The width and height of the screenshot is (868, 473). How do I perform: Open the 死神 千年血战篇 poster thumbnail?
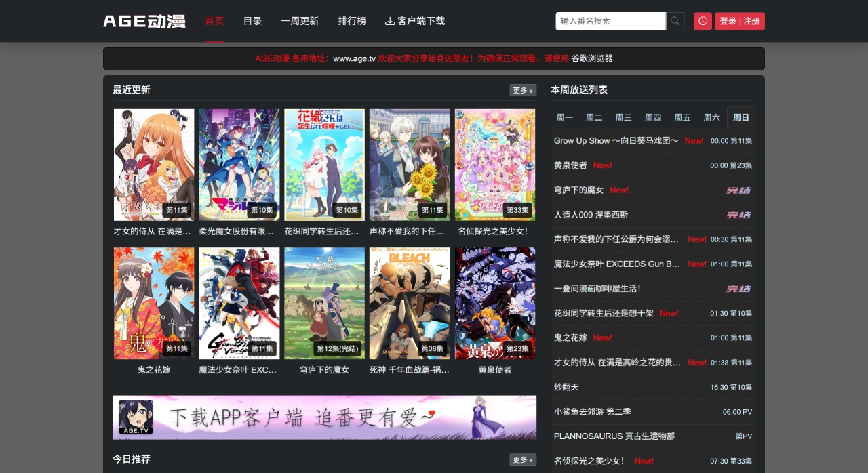pyautogui.click(x=410, y=303)
